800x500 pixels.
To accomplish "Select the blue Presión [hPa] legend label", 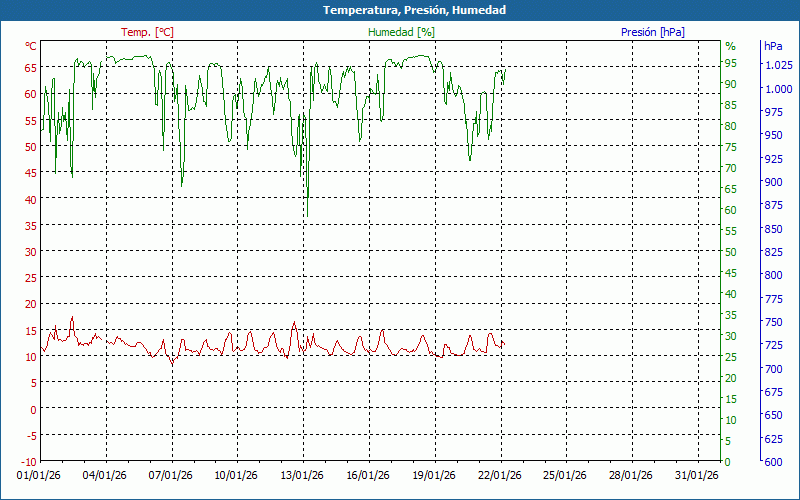I will pyautogui.click(x=652, y=32).
